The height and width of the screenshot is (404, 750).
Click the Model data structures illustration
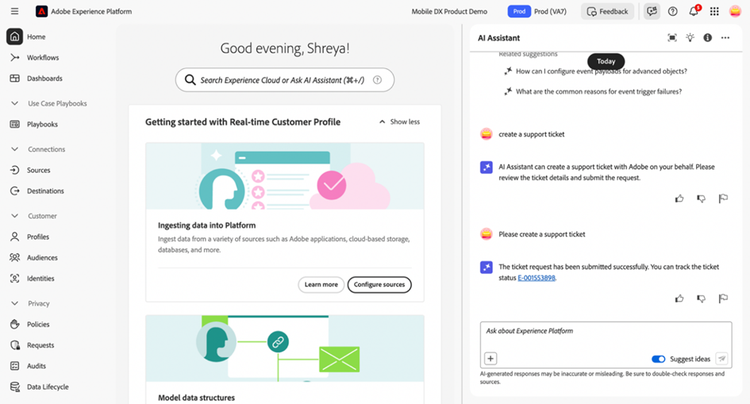285,348
